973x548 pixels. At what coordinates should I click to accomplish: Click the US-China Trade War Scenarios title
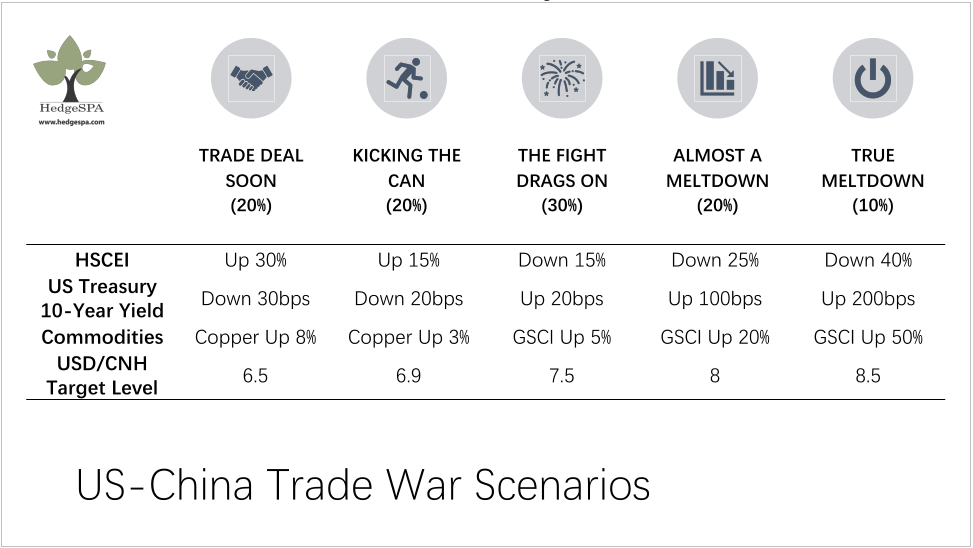pos(363,485)
